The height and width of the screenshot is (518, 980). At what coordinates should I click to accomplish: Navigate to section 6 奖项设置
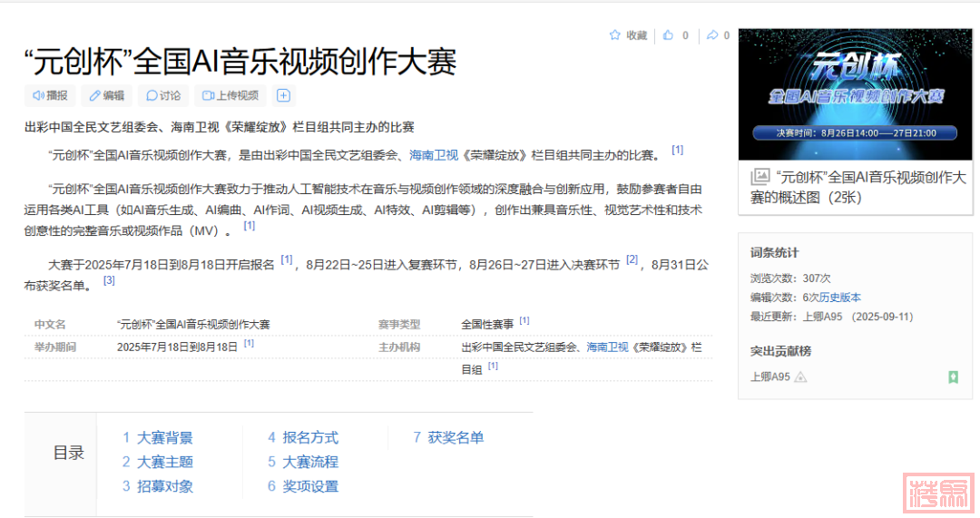303,486
